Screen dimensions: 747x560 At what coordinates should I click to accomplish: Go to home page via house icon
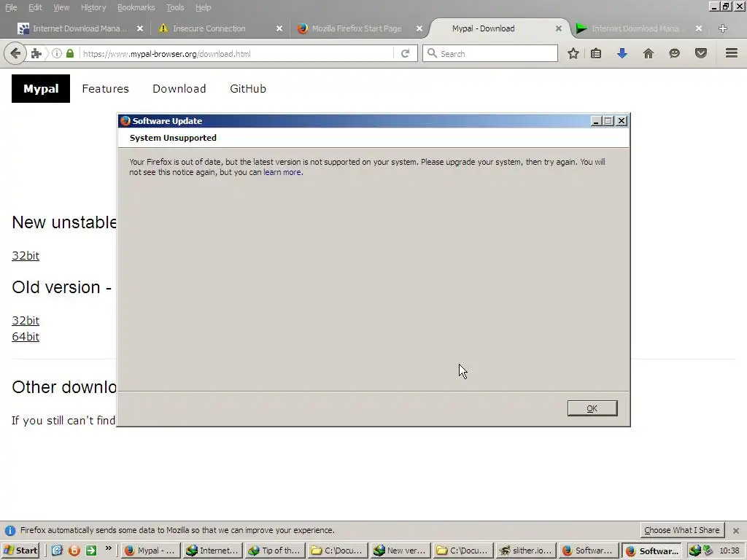pyautogui.click(x=649, y=53)
